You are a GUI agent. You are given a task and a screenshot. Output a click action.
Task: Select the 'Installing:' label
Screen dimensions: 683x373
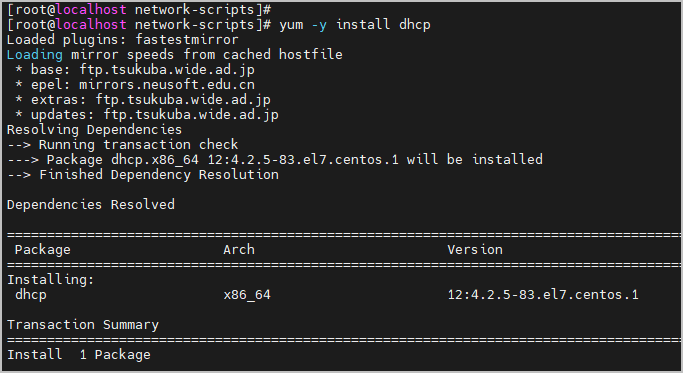[x=51, y=279]
